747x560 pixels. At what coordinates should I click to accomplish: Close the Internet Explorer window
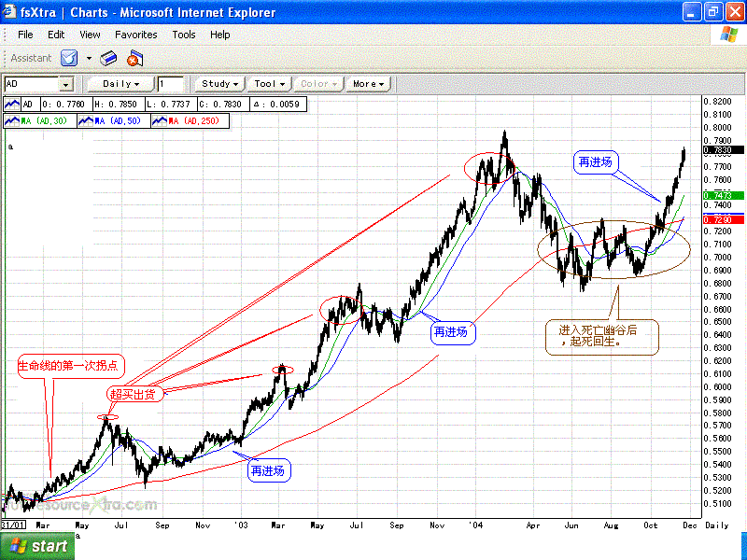click(735, 12)
